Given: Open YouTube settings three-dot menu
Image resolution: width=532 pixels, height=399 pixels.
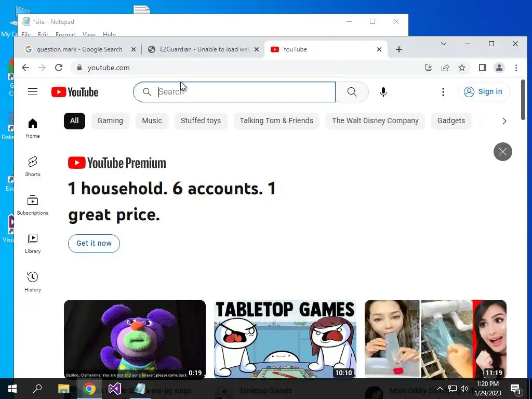Looking at the screenshot, I should pos(443,92).
